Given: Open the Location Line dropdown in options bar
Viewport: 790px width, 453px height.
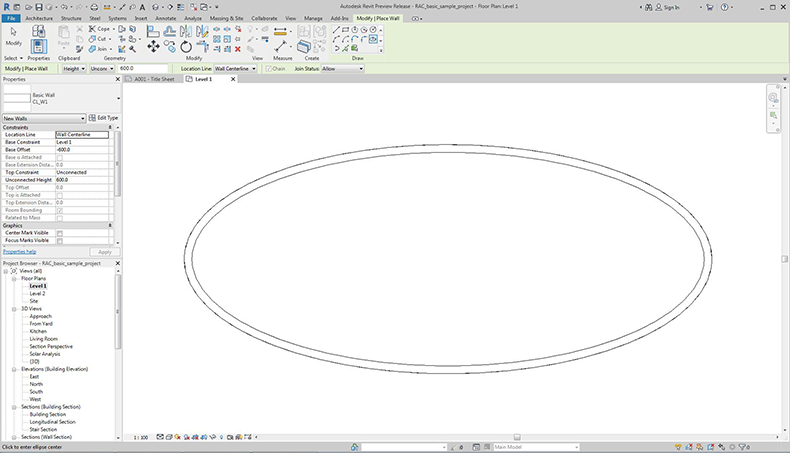Looking at the screenshot, I should (x=235, y=69).
